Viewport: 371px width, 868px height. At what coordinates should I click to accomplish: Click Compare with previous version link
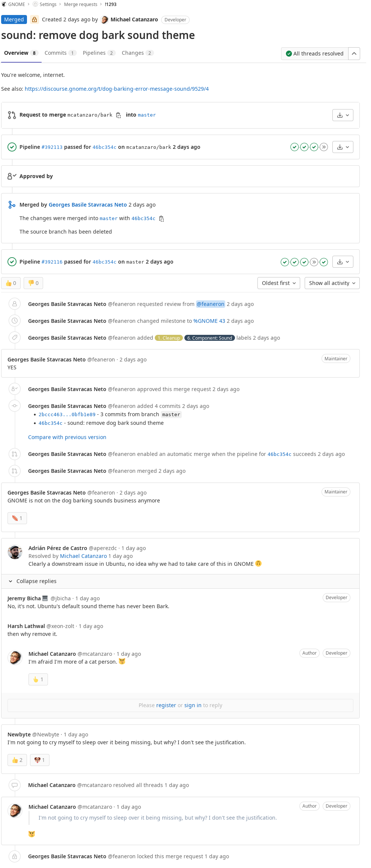pos(67,437)
